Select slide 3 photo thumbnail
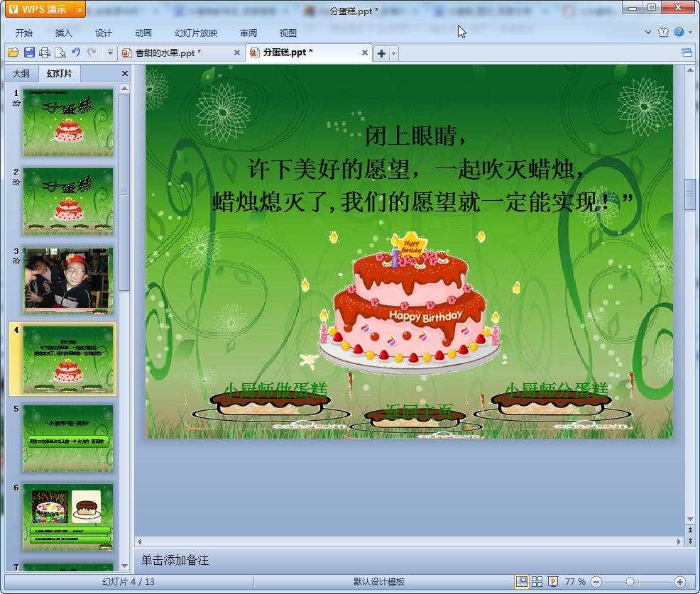This screenshot has width=700, height=594. click(68, 281)
